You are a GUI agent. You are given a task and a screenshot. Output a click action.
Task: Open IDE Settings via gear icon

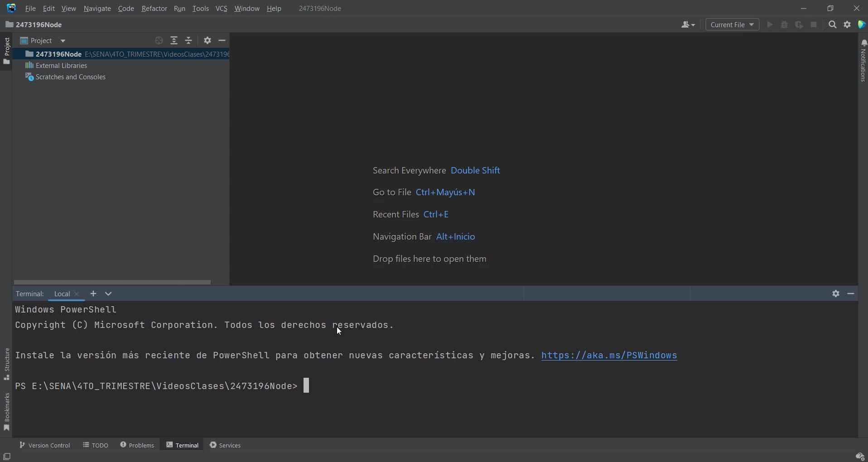point(848,24)
